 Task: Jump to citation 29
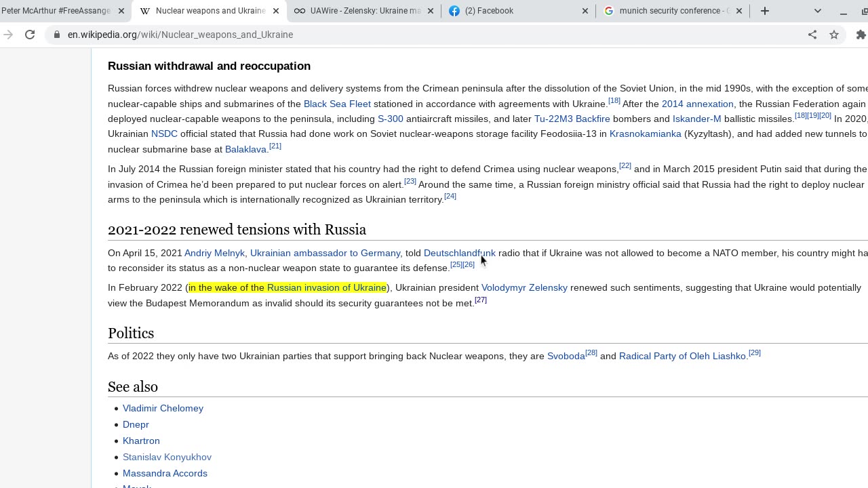pos(755,352)
